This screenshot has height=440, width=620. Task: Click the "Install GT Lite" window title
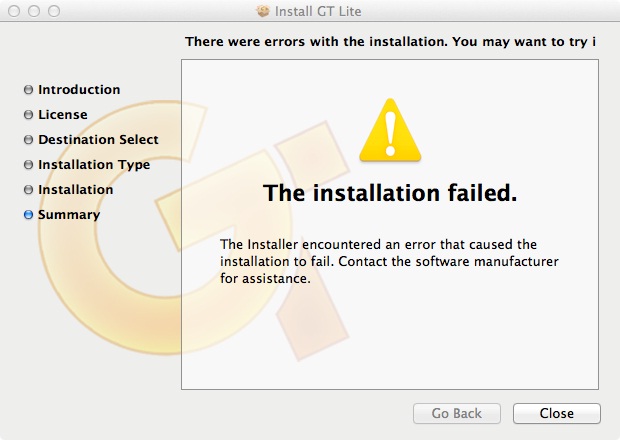[x=318, y=11]
